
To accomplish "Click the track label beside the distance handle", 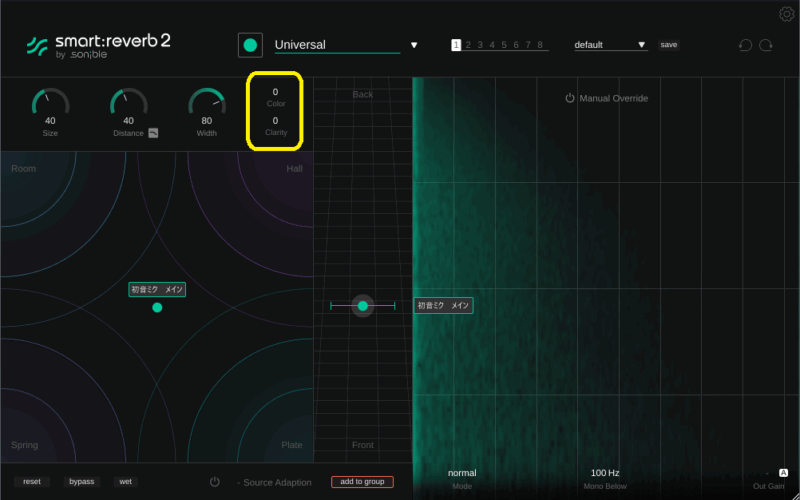I will (443, 306).
